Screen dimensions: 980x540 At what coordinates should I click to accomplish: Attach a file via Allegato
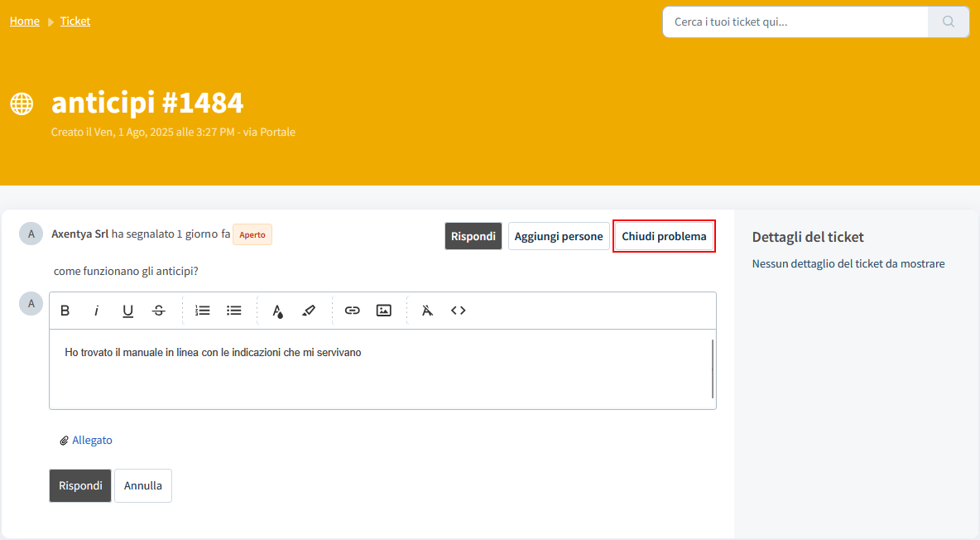coord(91,441)
